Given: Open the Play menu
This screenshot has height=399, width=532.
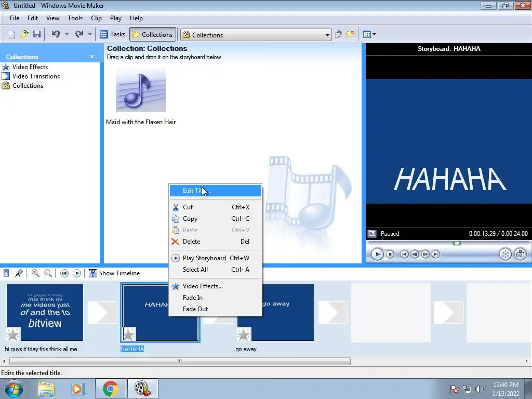Looking at the screenshot, I should (116, 18).
